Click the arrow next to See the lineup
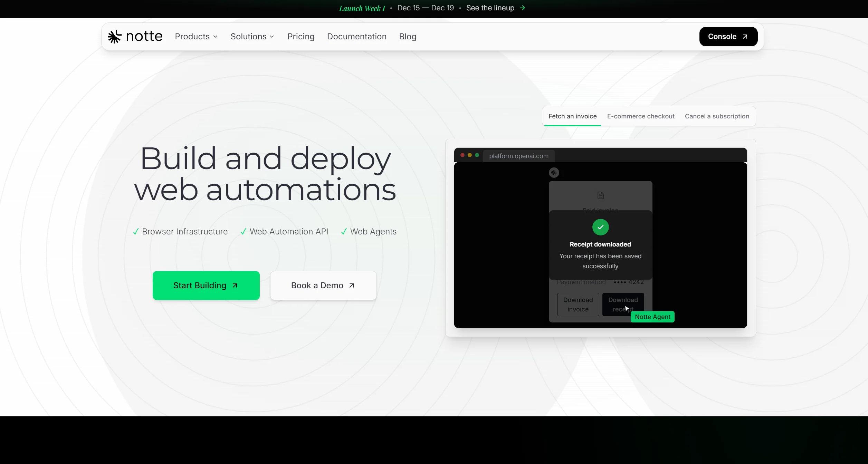868x464 pixels. (523, 8)
